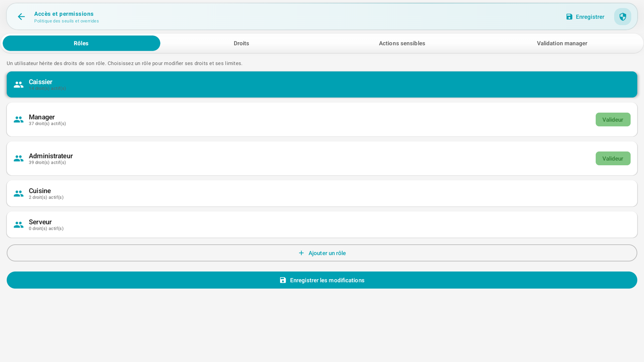Viewport: 644px width, 362px height.
Task: Click 37 droit(s) actif(s) text
Action: point(47,124)
